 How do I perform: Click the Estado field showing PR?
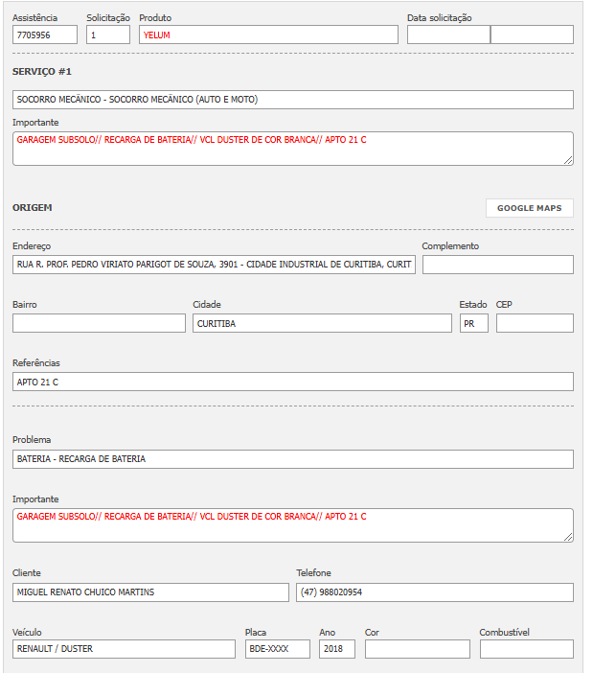tap(473, 323)
